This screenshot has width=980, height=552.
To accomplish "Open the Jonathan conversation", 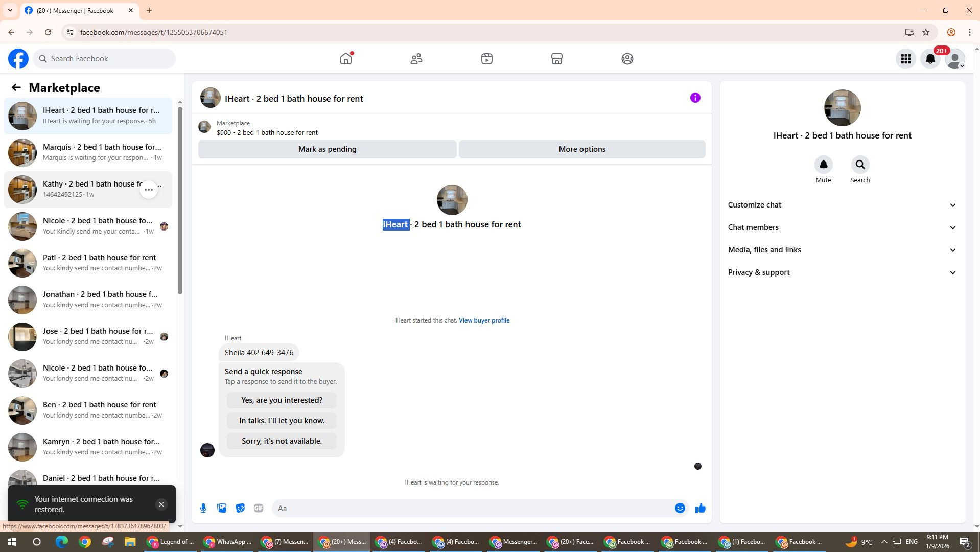I will (88, 300).
